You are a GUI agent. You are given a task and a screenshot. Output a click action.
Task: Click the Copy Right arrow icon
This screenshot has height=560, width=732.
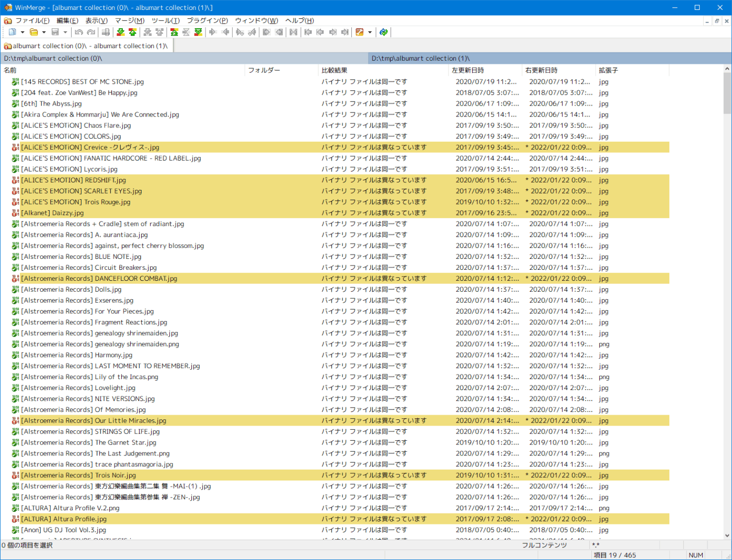213,32
